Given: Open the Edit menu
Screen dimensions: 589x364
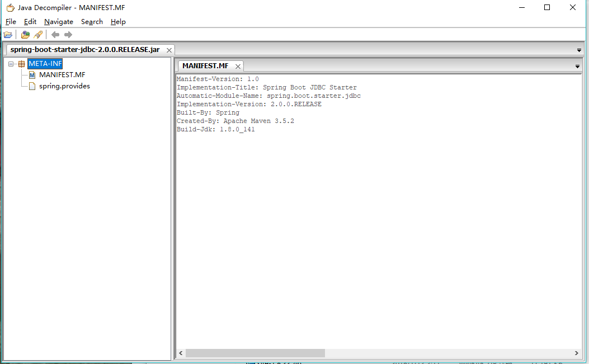Looking at the screenshot, I should click(30, 22).
